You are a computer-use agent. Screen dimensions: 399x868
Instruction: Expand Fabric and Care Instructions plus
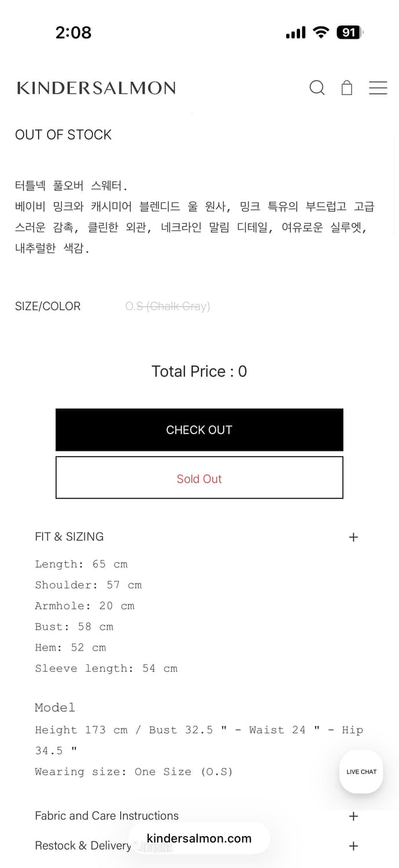[x=354, y=816]
